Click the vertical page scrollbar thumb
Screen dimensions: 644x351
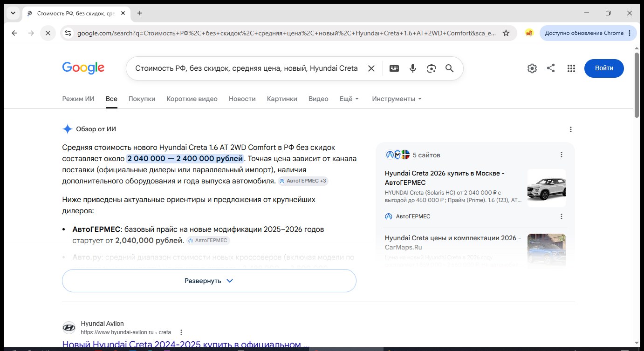(637, 85)
